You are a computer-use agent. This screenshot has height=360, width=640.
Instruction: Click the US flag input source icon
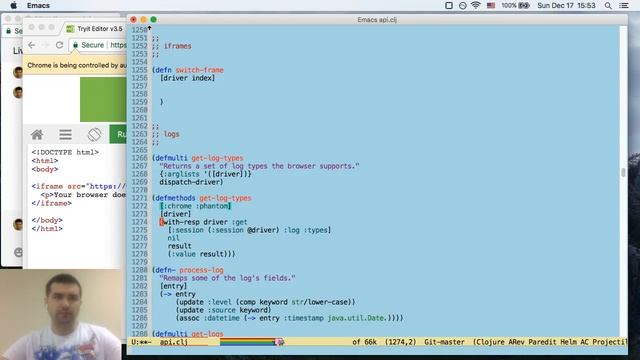491,5
